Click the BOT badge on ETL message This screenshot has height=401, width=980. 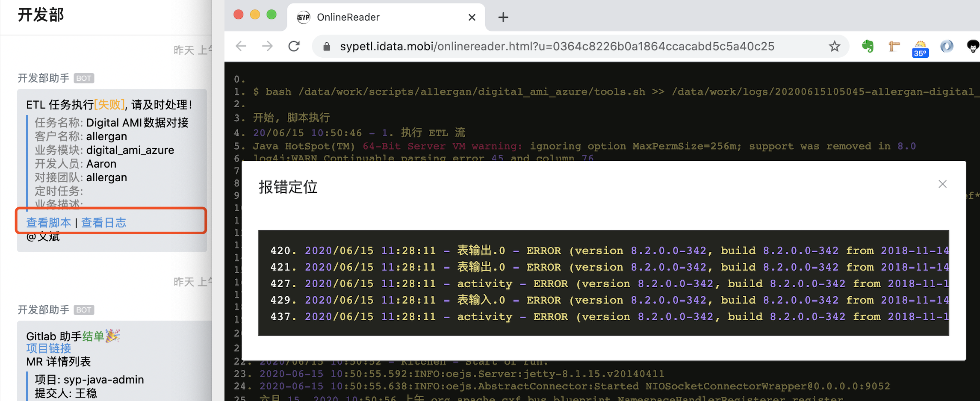84,78
